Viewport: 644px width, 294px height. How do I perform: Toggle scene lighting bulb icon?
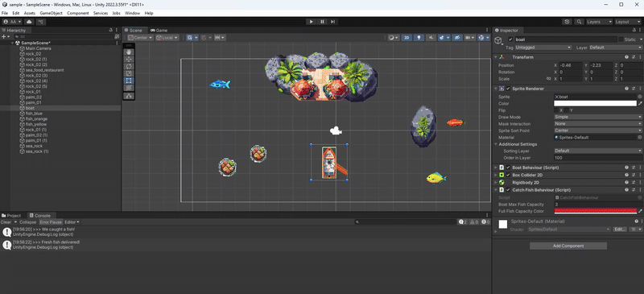pos(419,37)
